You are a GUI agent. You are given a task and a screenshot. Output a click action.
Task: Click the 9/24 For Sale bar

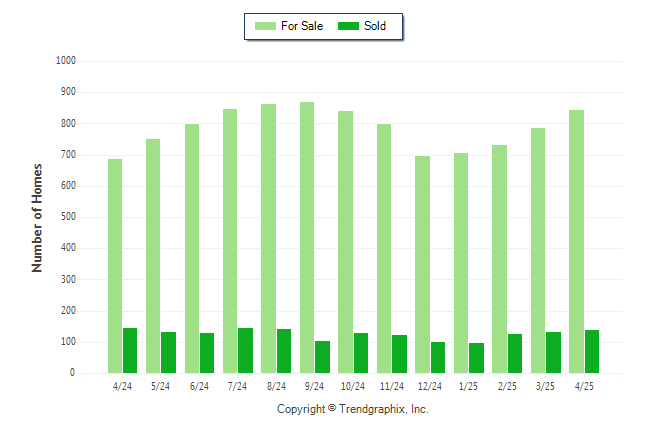307,237
